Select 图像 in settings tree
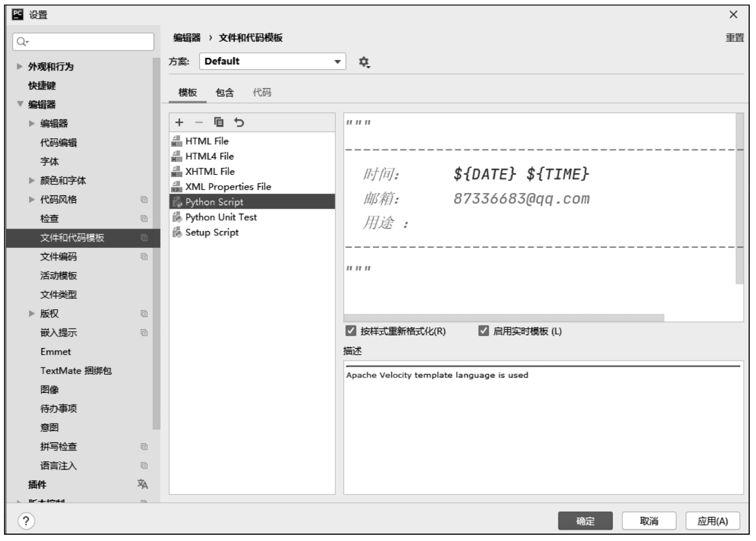756x541 pixels. click(50, 390)
